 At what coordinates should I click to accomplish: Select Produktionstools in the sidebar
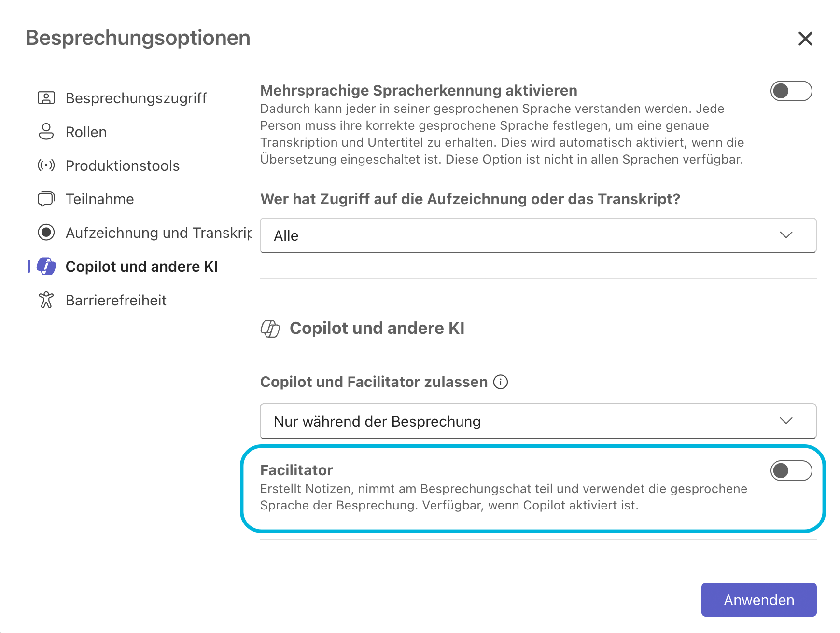(x=123, y=165)
